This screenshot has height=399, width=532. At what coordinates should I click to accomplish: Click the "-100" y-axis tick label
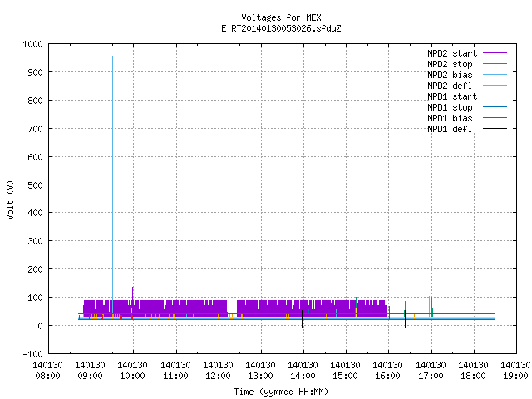32,354
